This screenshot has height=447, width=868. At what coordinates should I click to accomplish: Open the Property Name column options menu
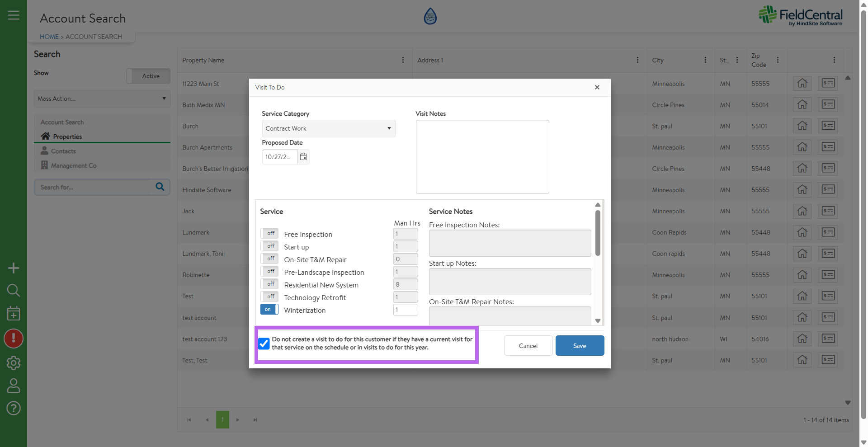coord(403,60)
